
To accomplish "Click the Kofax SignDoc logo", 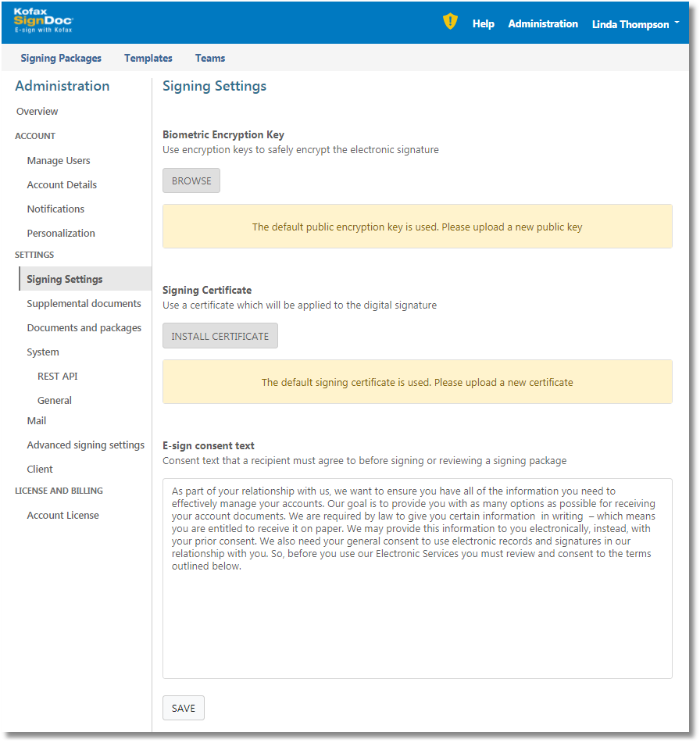I will 44,22.
